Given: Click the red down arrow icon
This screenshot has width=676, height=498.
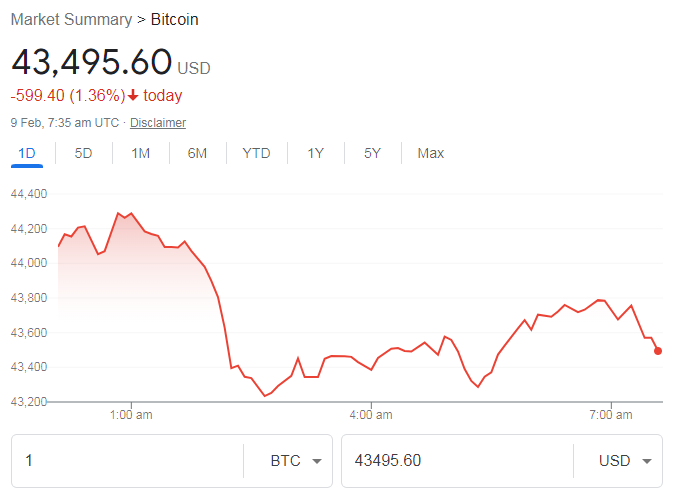Looking at the screenshot, I should point(133,96).
